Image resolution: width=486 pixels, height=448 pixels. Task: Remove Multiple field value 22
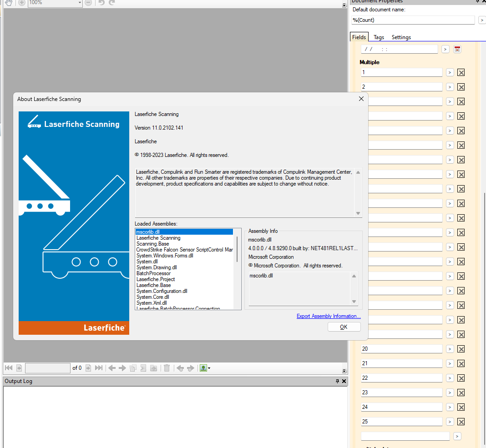(x=461, y=378)
